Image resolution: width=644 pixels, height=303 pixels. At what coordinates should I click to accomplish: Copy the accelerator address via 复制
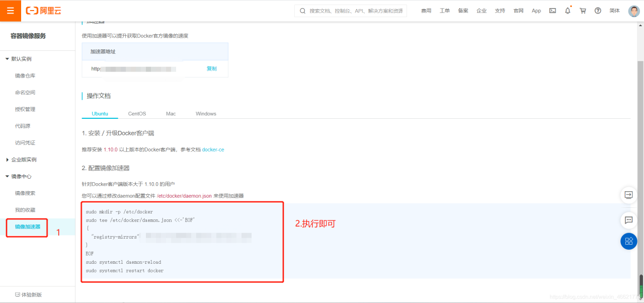click(211, 68)
